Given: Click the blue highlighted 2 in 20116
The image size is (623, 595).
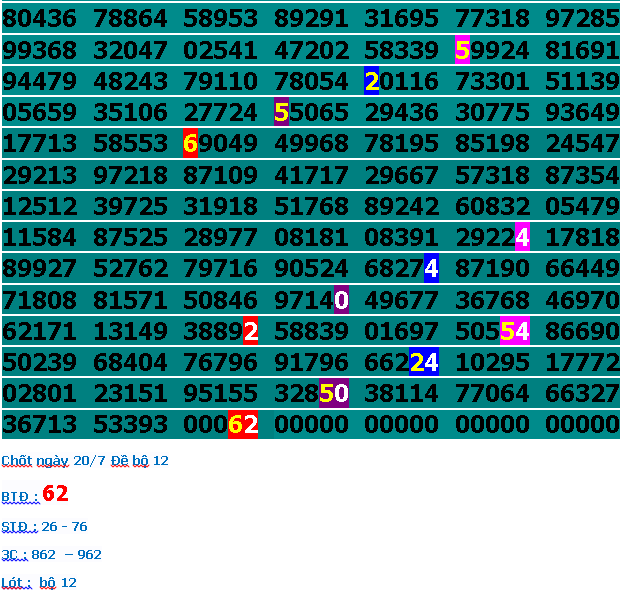Looking at the screenshot, I should 371,81.
